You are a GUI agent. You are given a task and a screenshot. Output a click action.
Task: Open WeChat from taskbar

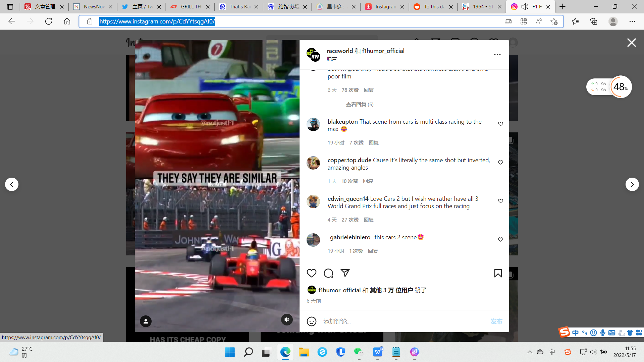[x=359, y=352]
